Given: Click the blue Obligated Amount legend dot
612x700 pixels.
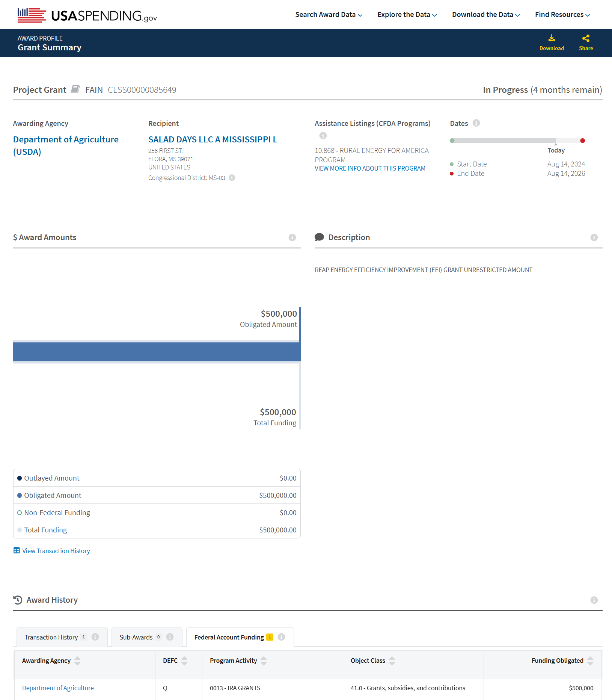Looking at the screenshot, I should tap(20, 496).
